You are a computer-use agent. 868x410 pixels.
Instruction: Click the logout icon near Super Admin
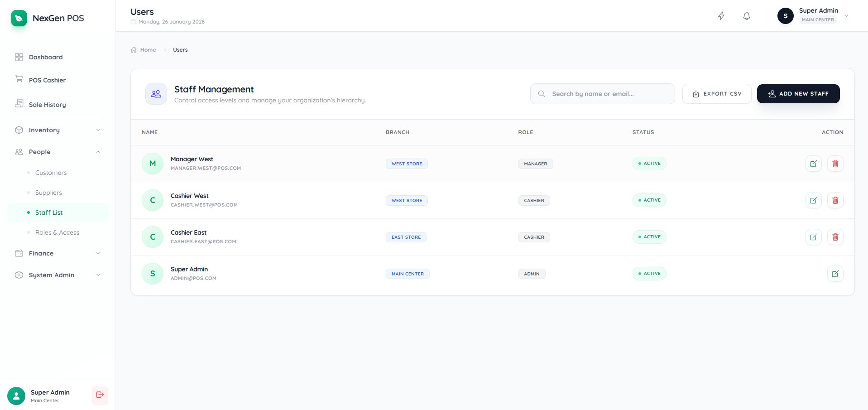pos(100,396)
